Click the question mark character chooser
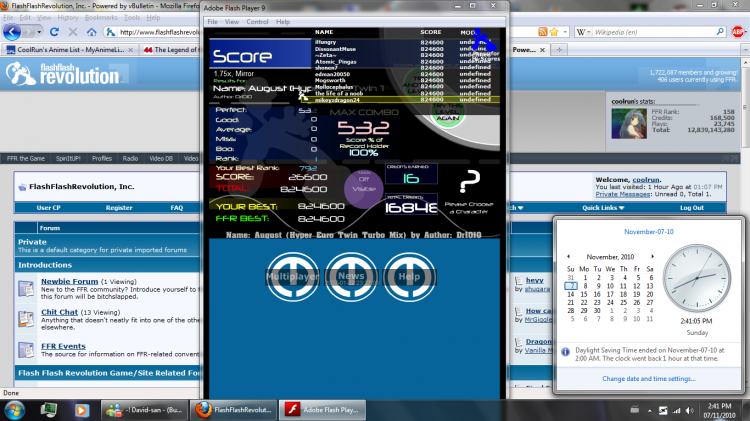This screenshot has width=750, height=421. tap(469, 182)
